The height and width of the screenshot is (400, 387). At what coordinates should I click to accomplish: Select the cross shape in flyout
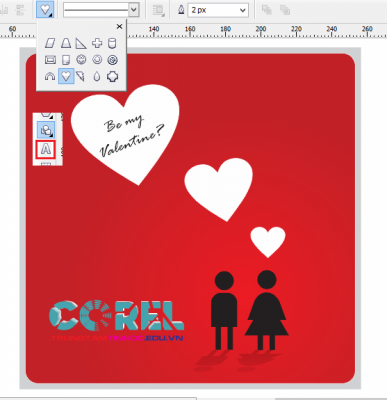click(97, 43)
